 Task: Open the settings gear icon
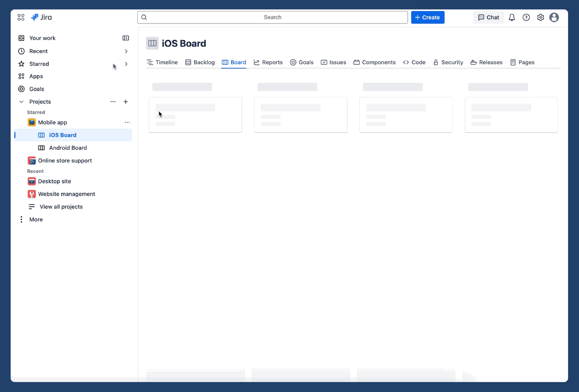pyautogui.click(x=540, y=17)
